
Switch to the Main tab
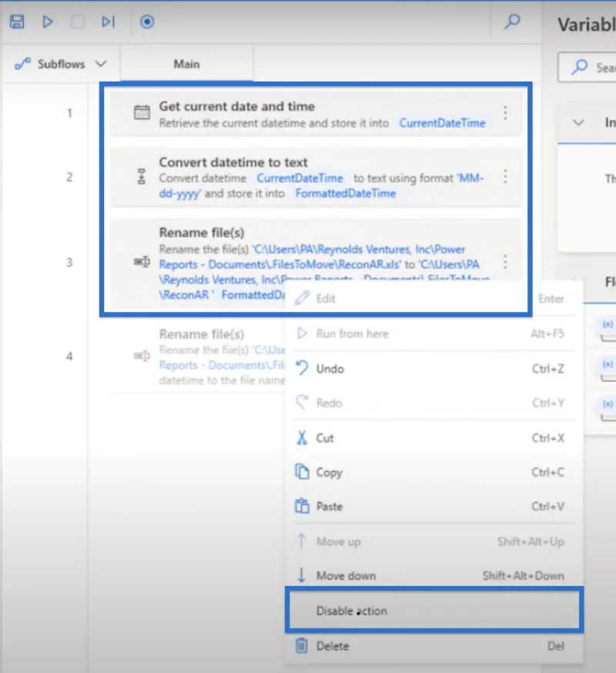coord(186,65)
